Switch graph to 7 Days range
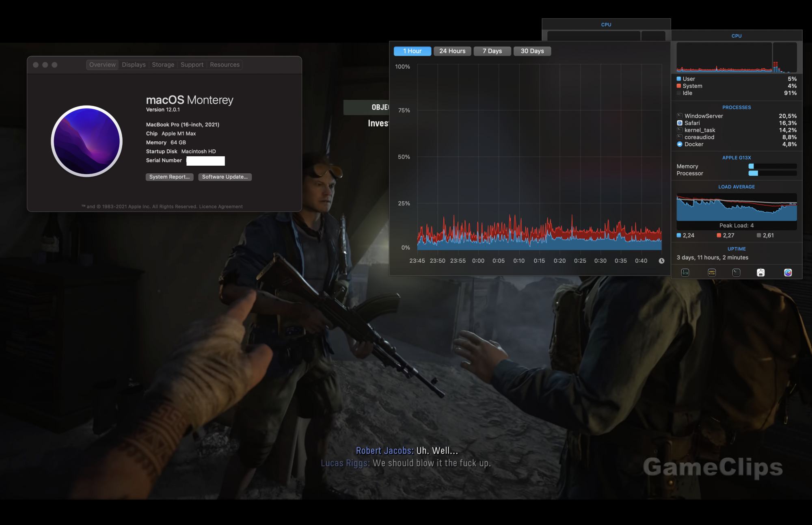The width and height of the screenshot is (812, 525). pos(492,51)
